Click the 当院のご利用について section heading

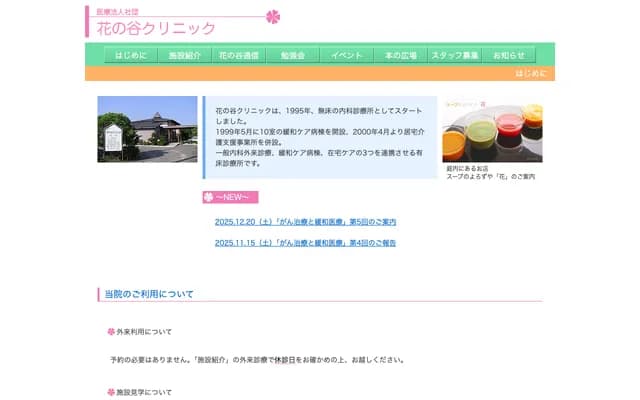click(149, 294)
